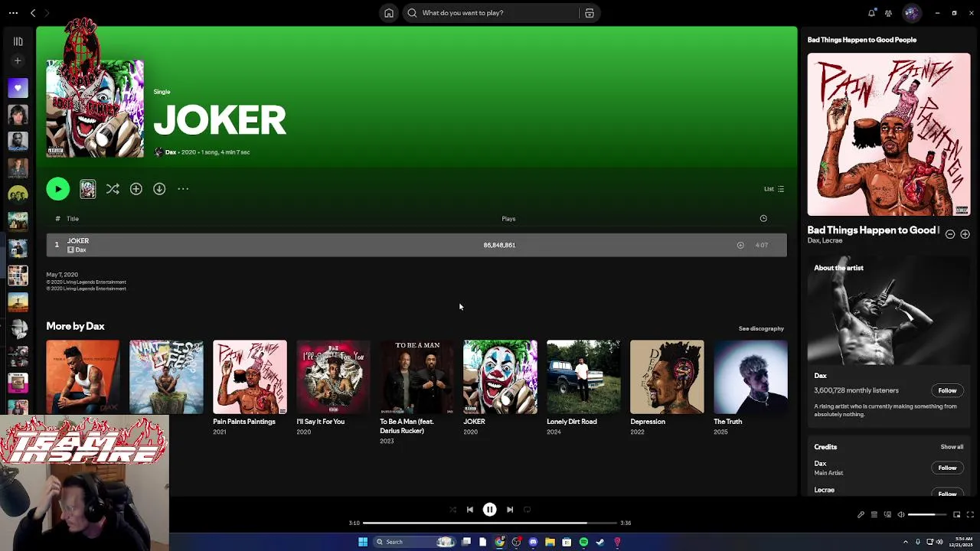Open more options for JOKER single
The height and width of the screenshot is (551, 980).
tap(183, 189)
